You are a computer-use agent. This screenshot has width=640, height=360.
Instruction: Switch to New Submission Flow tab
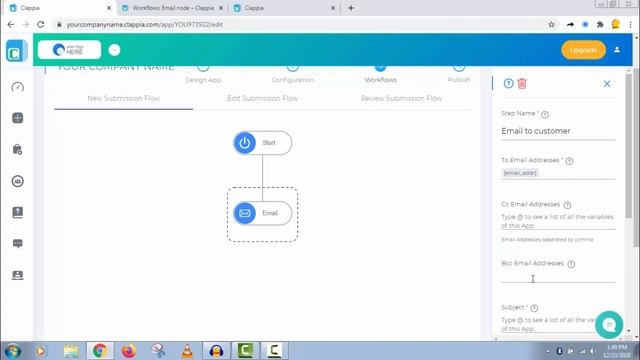(124, 98)
